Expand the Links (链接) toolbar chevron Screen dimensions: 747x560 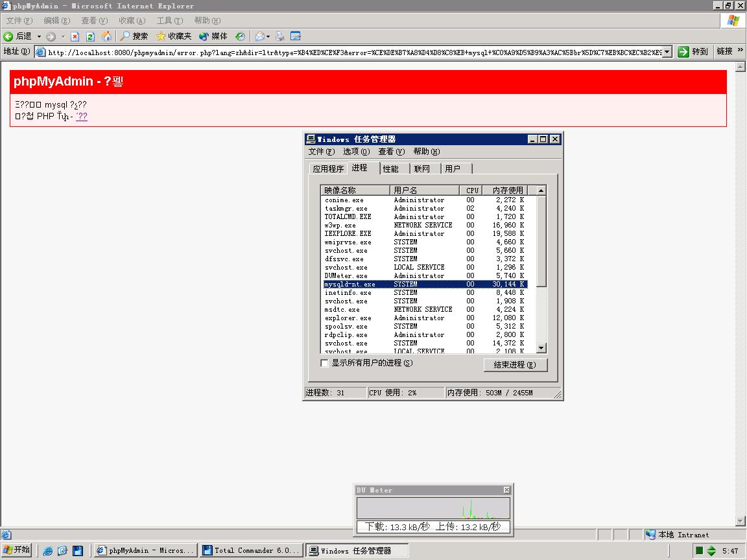pos(741,50)
